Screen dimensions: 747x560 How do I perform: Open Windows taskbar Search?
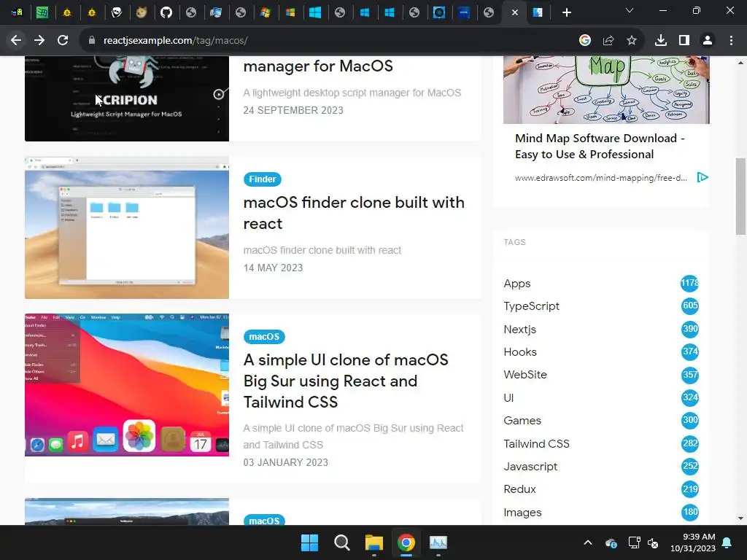(x=341, y=542)
